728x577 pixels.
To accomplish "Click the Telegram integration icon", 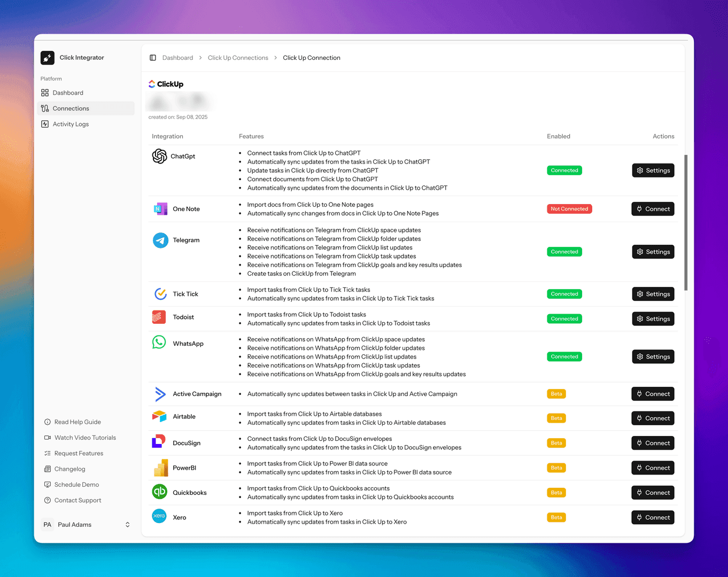I will coord(160,240).
